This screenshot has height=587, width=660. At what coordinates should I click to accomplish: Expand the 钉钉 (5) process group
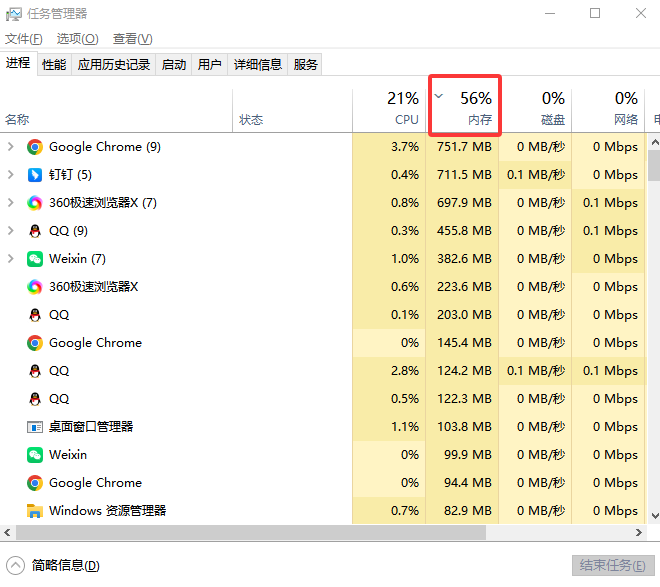point(11,175)
